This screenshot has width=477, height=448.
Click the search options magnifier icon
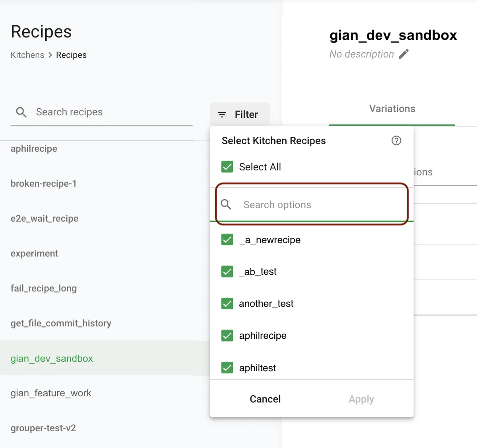pos(226,204)
